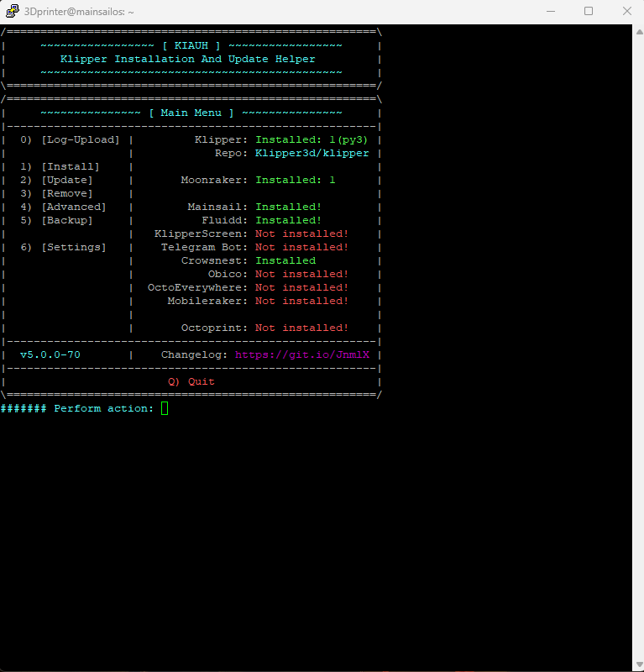Click the '[ KIAUH ]' header text
The height and width of the screenshot is (672, 644).
[x=191, y=45]
